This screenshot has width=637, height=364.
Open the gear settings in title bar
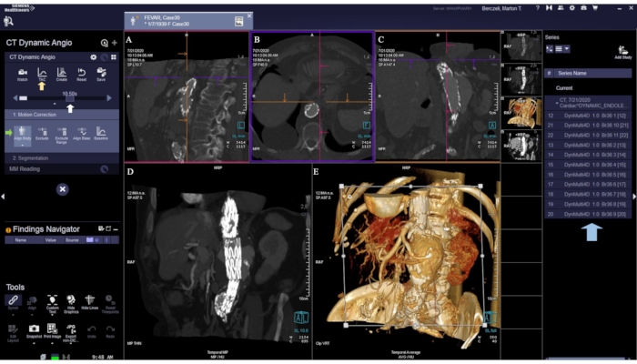(x=572, y=7)
